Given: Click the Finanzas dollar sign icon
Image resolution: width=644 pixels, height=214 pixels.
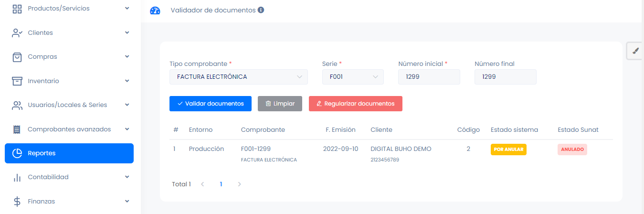Looking at the screenshot, I should pyautogui.click(x=17, y=202).
